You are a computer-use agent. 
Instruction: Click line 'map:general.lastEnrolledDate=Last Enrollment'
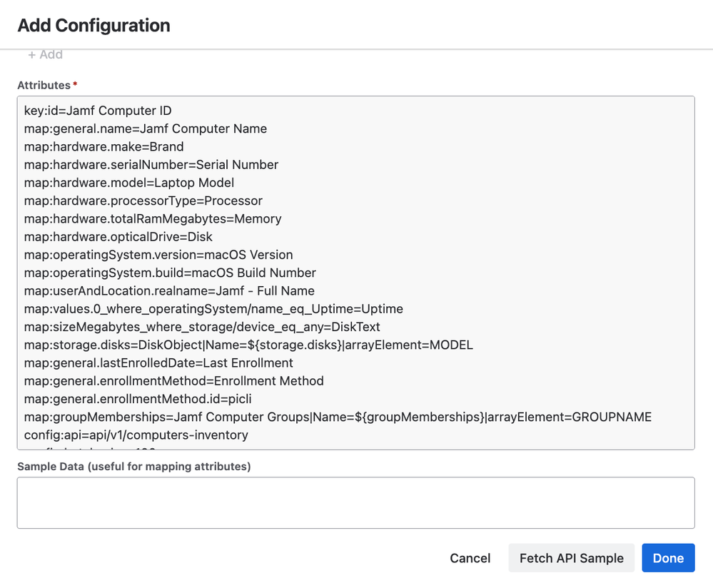pyautogui.click(x=158, y=363)
